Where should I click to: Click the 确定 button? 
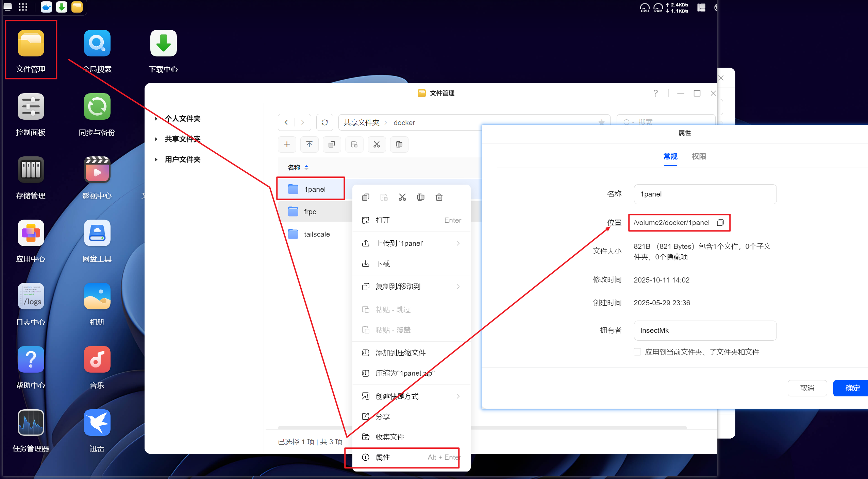pos(852,388)
